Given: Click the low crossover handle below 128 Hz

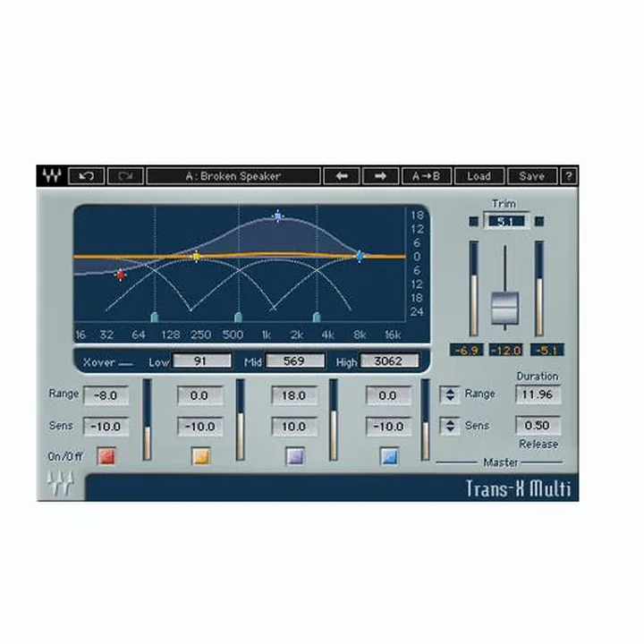Looking at the screenshot, I should pyautogui.click(x=155, y=317).
